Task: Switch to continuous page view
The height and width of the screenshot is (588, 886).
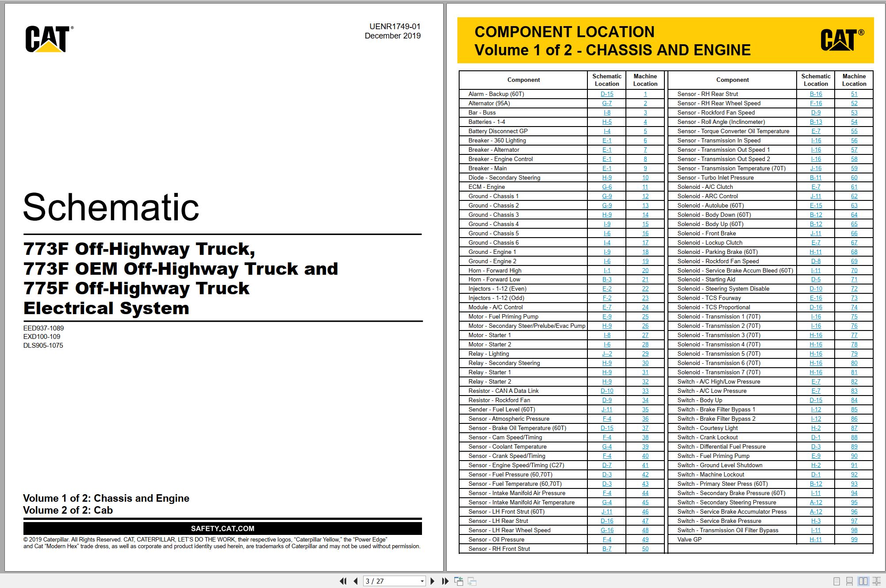Action: click(x=849, y=581)
